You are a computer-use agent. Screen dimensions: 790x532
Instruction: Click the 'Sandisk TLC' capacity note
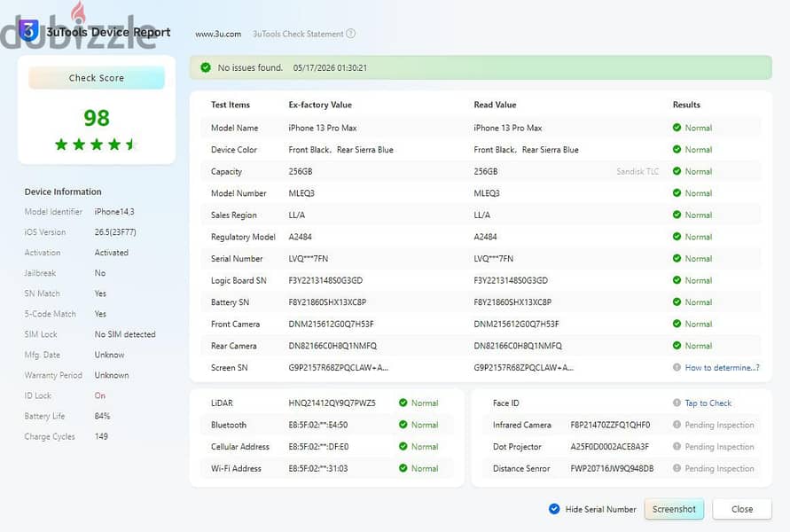pos(637,171)
